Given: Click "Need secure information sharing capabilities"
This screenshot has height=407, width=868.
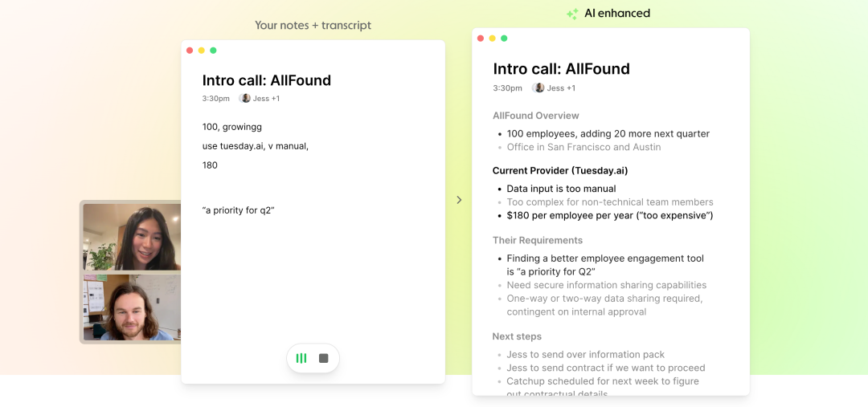Looking at the screenshot, I should click(x=607, y=285).
